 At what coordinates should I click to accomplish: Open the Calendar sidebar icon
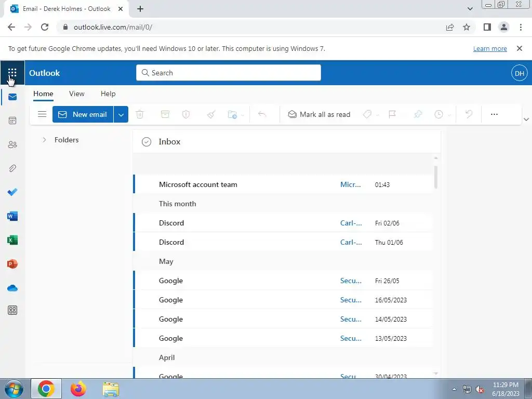point(12,121)
